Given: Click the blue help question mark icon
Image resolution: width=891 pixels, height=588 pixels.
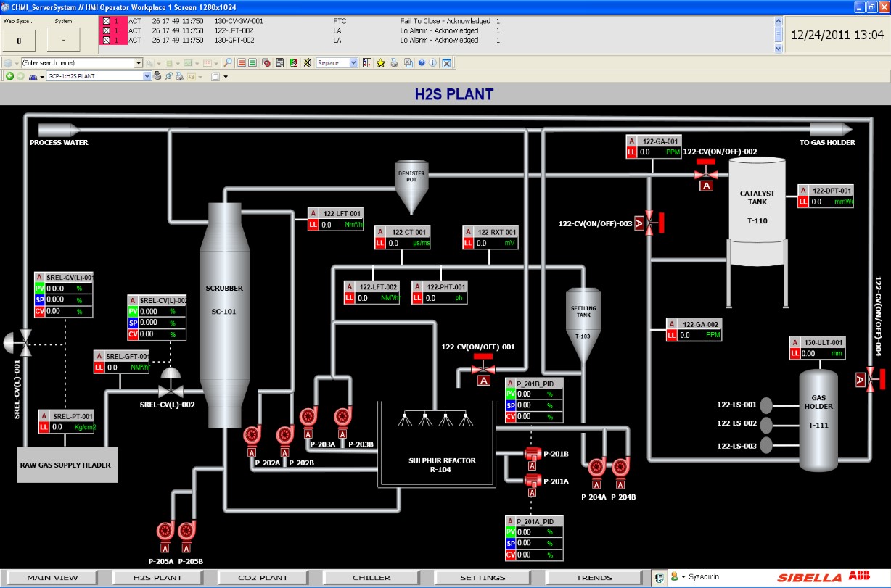Looking at the screenshot, I should tap(421, 63).
